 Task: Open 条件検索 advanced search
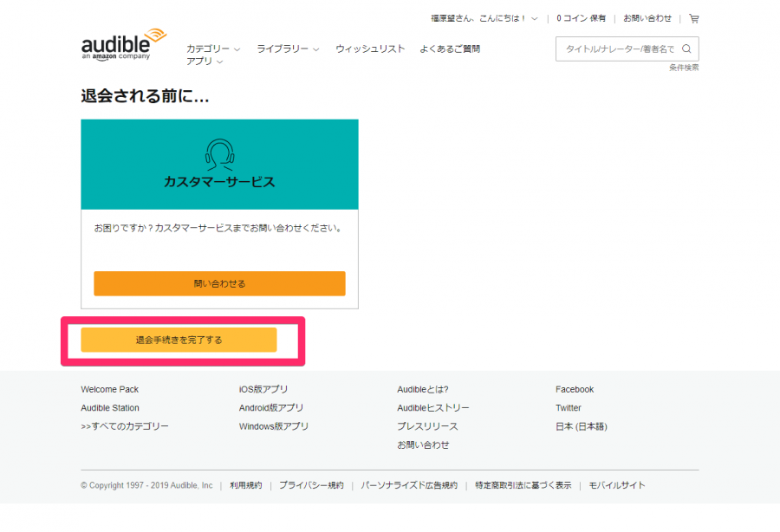pos(684,68)
